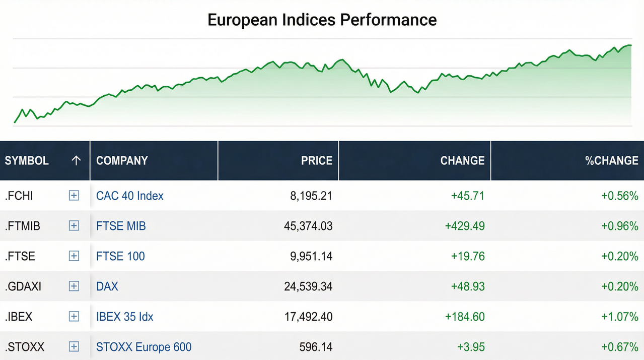Click the plus icon beside .STOXX

tap(74, 347)
